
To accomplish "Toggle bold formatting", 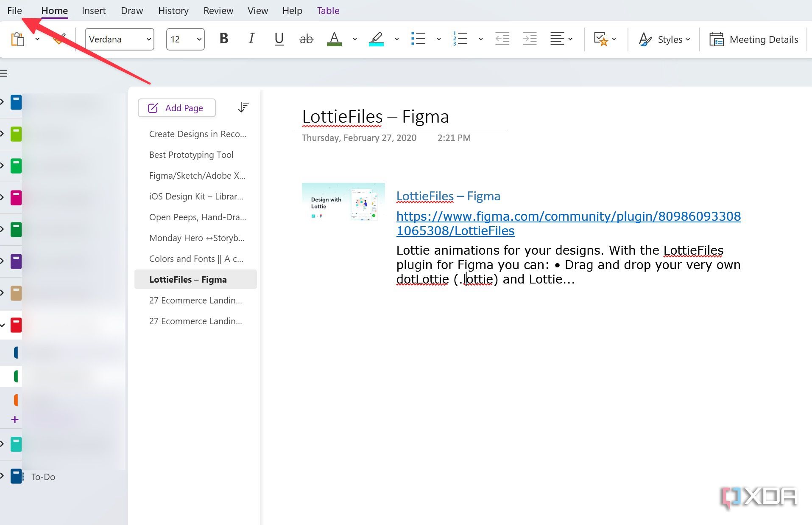I will click(x=223, y=39).
